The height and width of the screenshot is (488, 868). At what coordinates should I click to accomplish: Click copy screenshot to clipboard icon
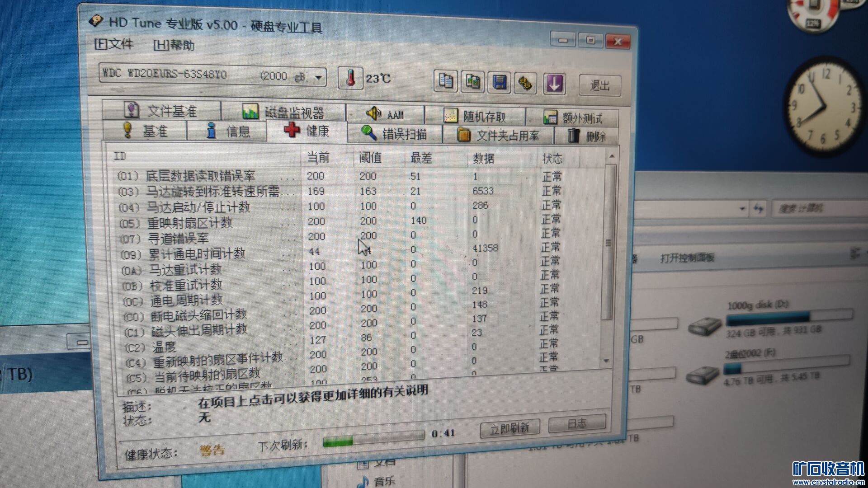472,82
